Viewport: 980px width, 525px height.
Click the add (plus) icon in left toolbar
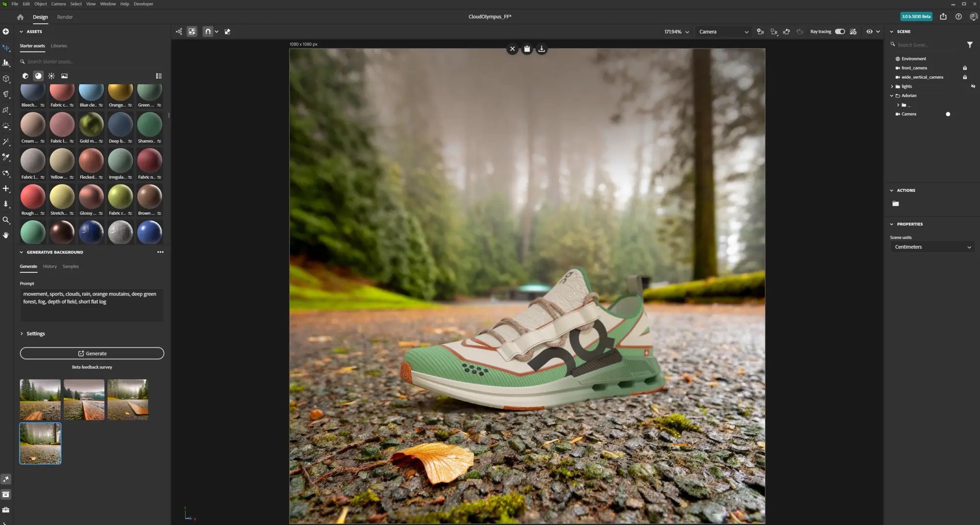click(6, 31)
